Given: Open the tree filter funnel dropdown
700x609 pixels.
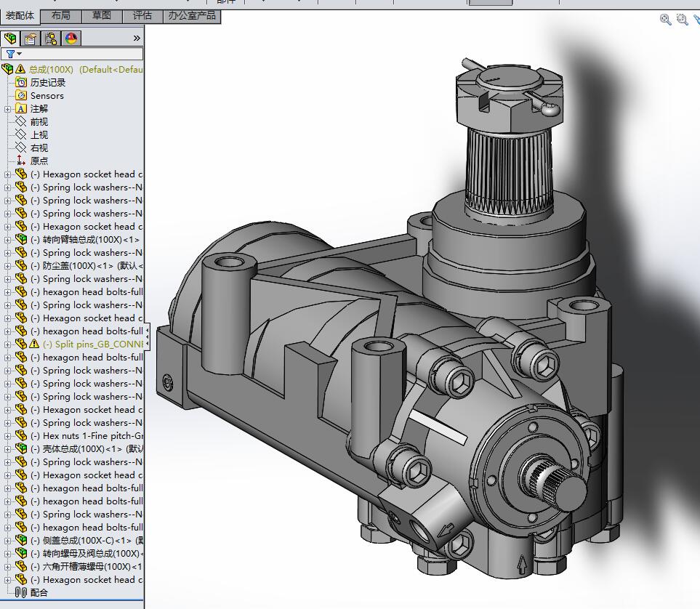Looking at the screenshot, I should click(x=13, y=54).
